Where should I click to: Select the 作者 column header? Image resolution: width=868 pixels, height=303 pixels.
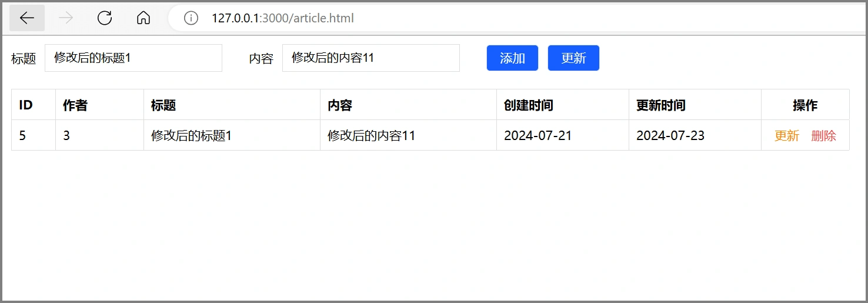[x=75, y=105]
